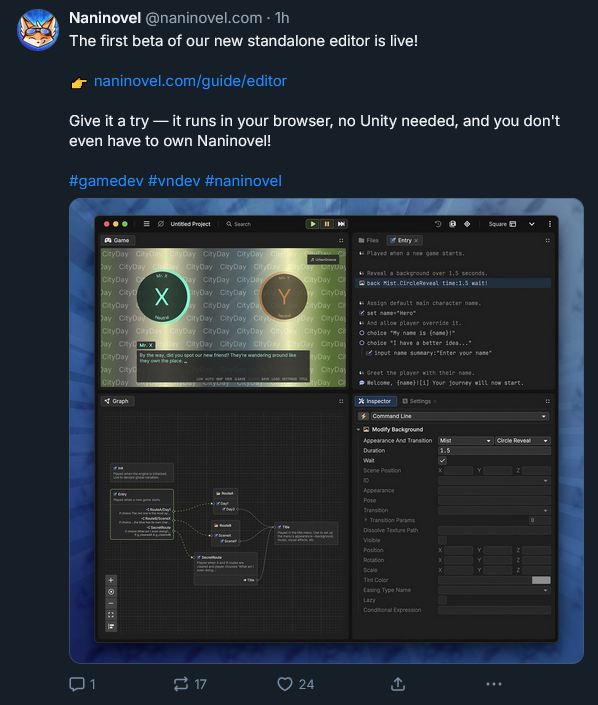The height and width of the screenshot is (705, 598).
Task: Open the post's three-dot more menu
Action: point(494,684)
